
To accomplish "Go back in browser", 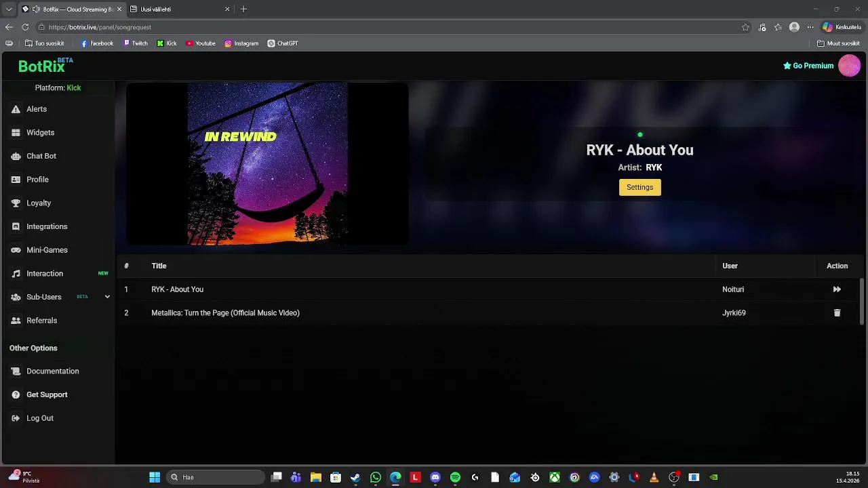I will (x=9, y=27).
